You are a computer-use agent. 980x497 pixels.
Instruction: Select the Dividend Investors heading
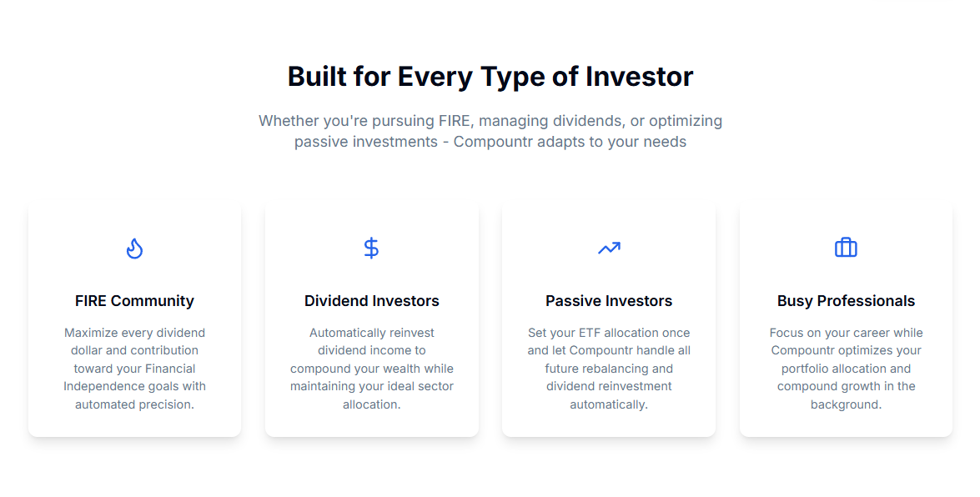coord(372,301)
